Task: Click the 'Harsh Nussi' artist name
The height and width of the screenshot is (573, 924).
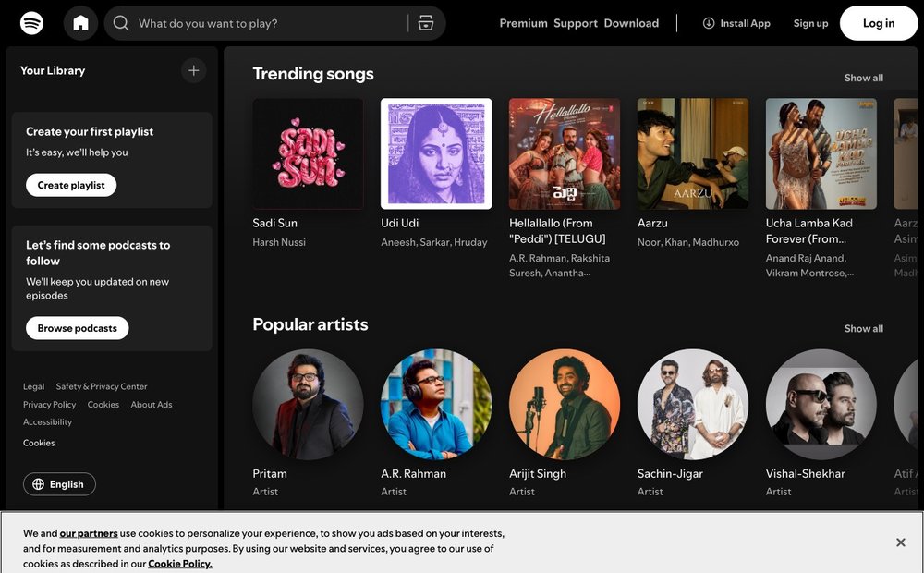Action: (279, 242)
